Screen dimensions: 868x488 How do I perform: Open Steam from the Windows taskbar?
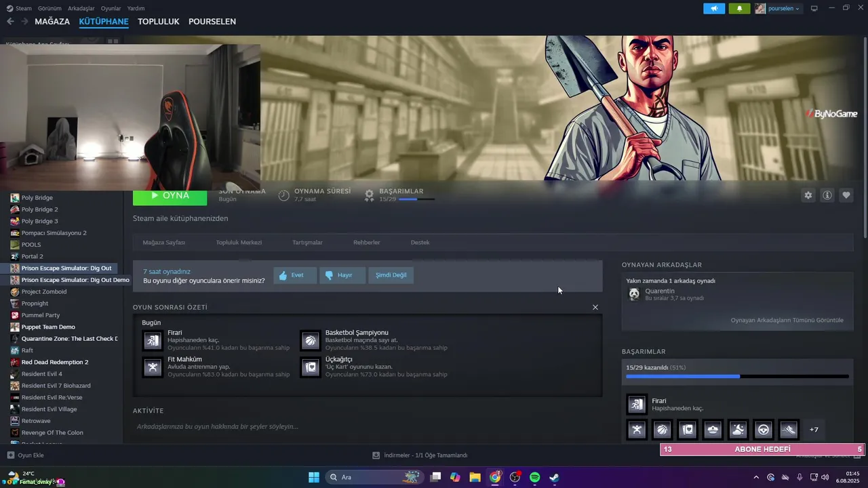point(554,477)
